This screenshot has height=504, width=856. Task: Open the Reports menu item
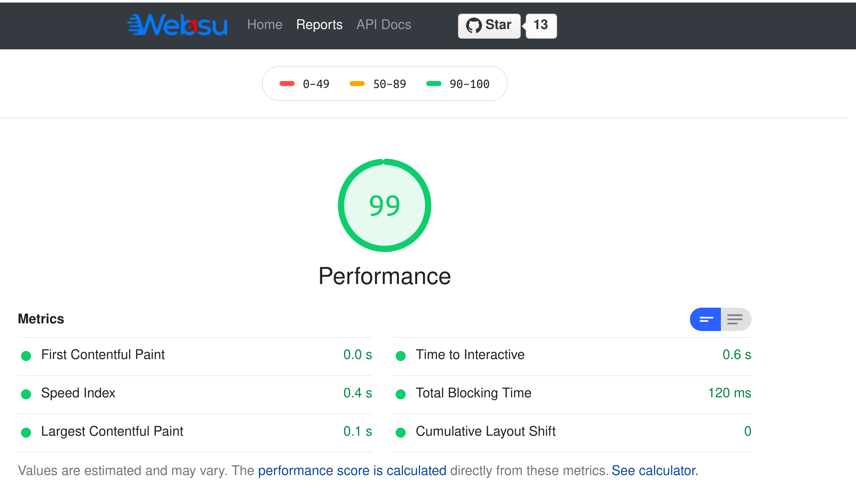pos(319,25)
